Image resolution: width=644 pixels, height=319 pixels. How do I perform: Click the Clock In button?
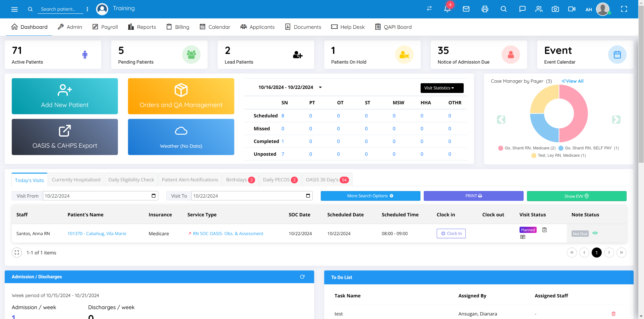pos(451,233)
